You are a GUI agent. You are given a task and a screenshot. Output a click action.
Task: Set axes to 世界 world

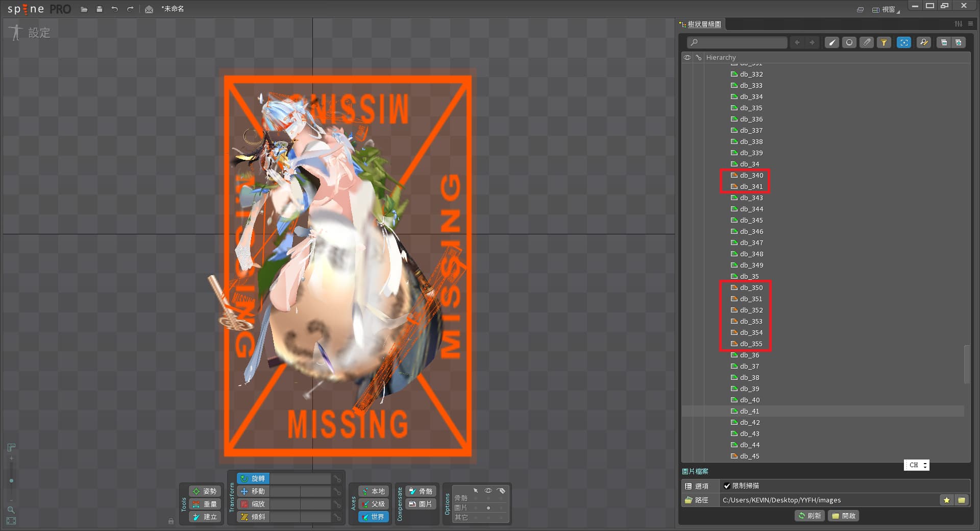[374, 517]
